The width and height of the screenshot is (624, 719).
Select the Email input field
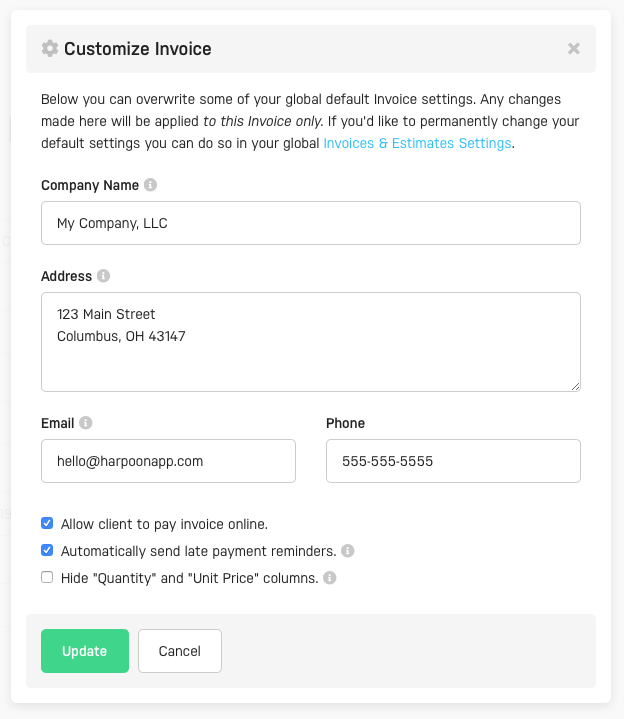(x=168, y=461)
